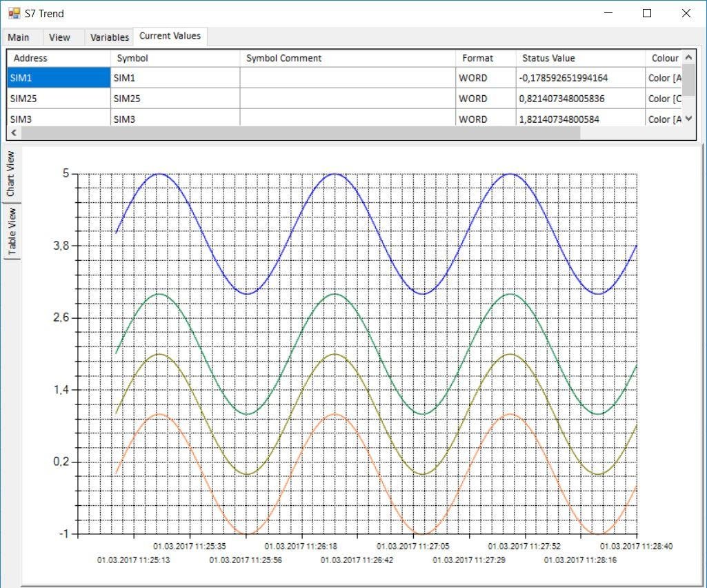Maximize the S7 Trend window
707x588 pixels.
pyautogui.click(x=647, y=13)
